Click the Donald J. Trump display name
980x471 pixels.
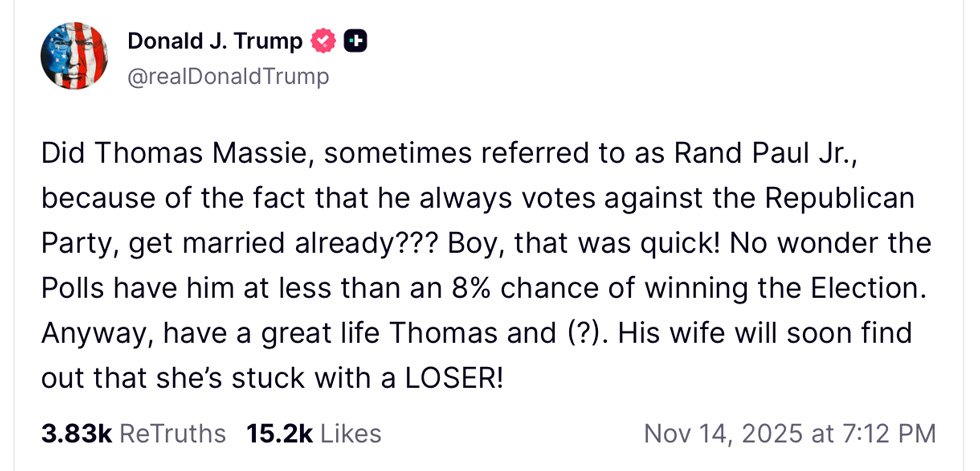click(214, 41)
